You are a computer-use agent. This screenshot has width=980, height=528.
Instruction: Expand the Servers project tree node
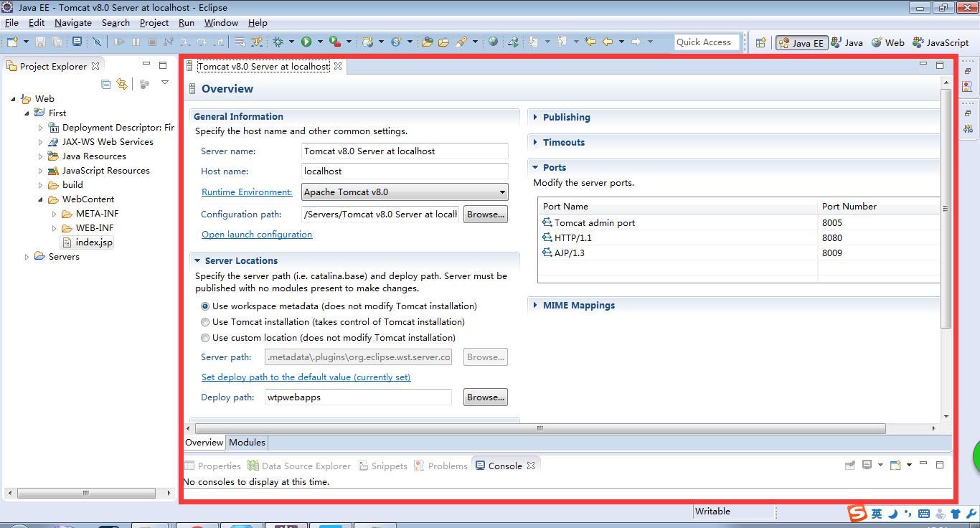coord(27,257)
